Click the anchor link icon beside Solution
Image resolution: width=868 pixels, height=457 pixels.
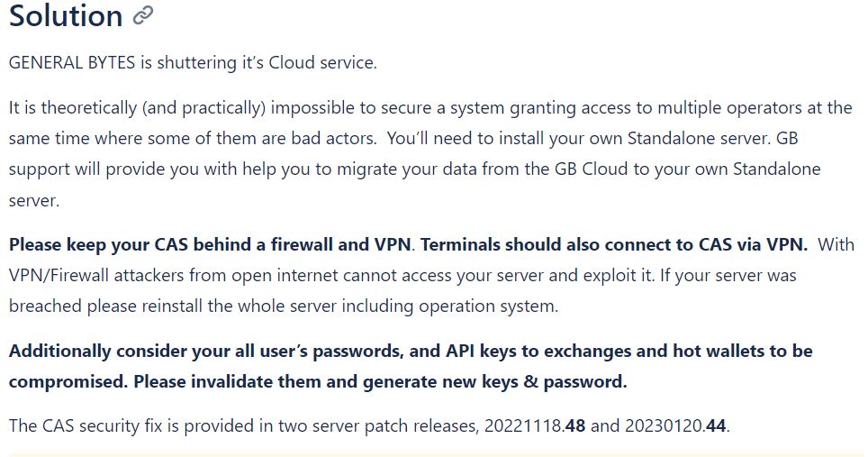143,15
